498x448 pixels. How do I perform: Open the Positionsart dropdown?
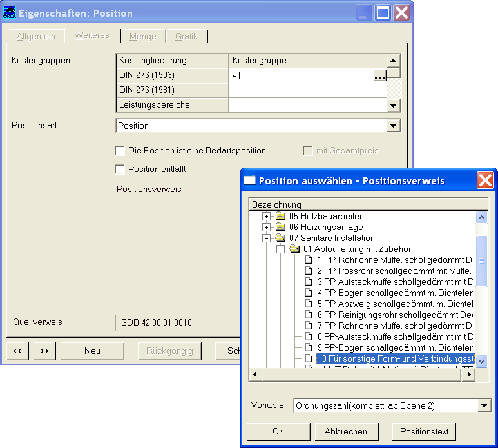pos(394,126)
